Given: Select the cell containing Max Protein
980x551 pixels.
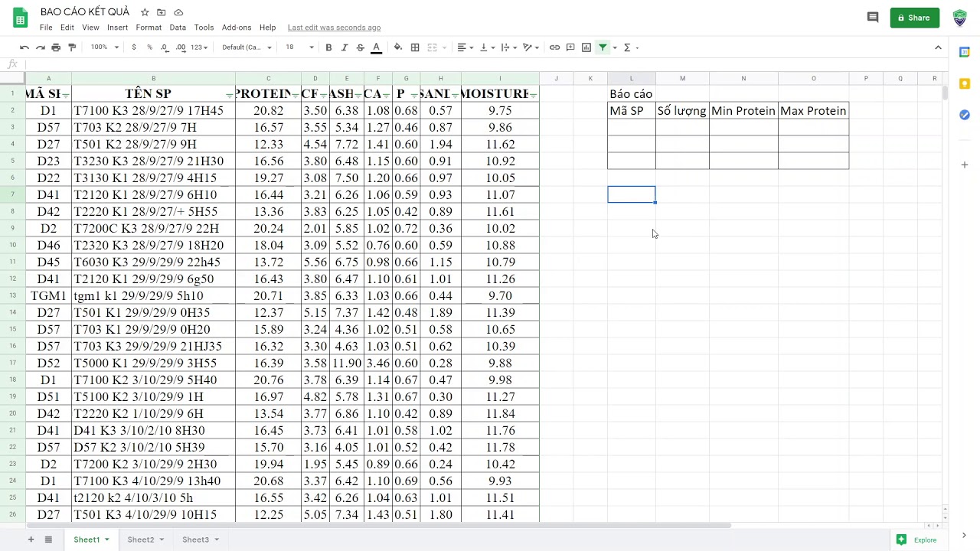Looking at the screenshot, I should pos(813,111).
